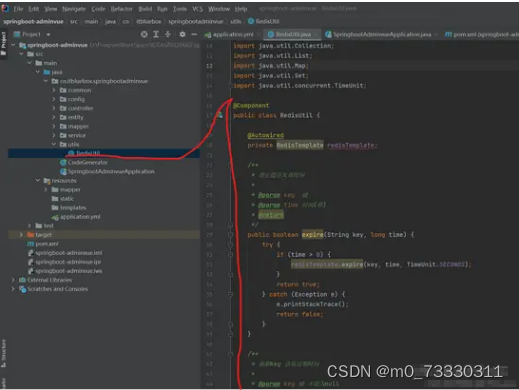This screenshot has width=519, height=390.
Task: Collapse the src folder node
Action: point(22,54)
